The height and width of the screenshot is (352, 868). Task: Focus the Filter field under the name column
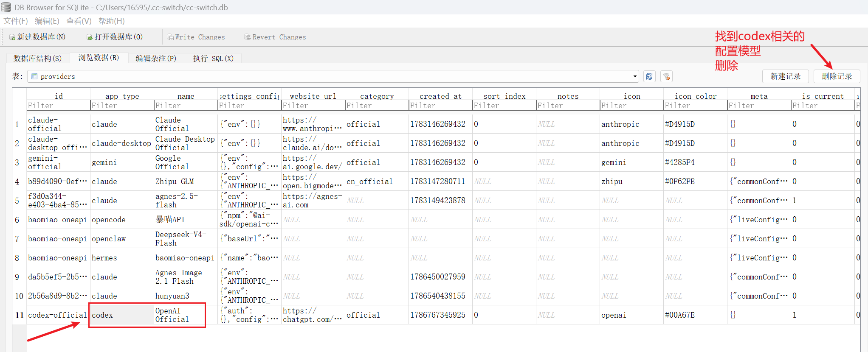click(186, 106)
